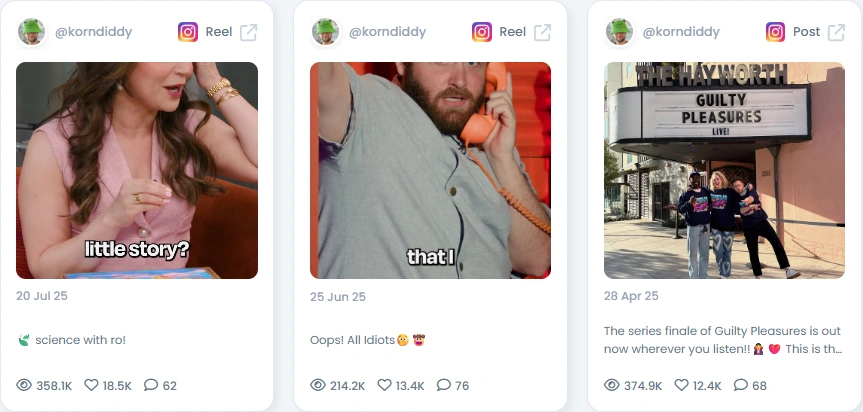The image size is (863, 412).
Task: Click the heart icon showing 18.5K likes
Action: (x=91, y=385)
